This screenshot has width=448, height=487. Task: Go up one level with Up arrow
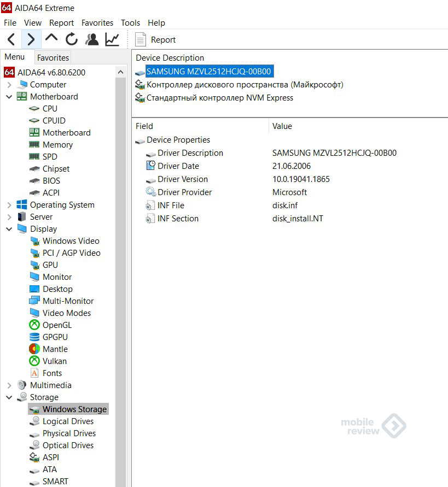click(x=51, y=38)
